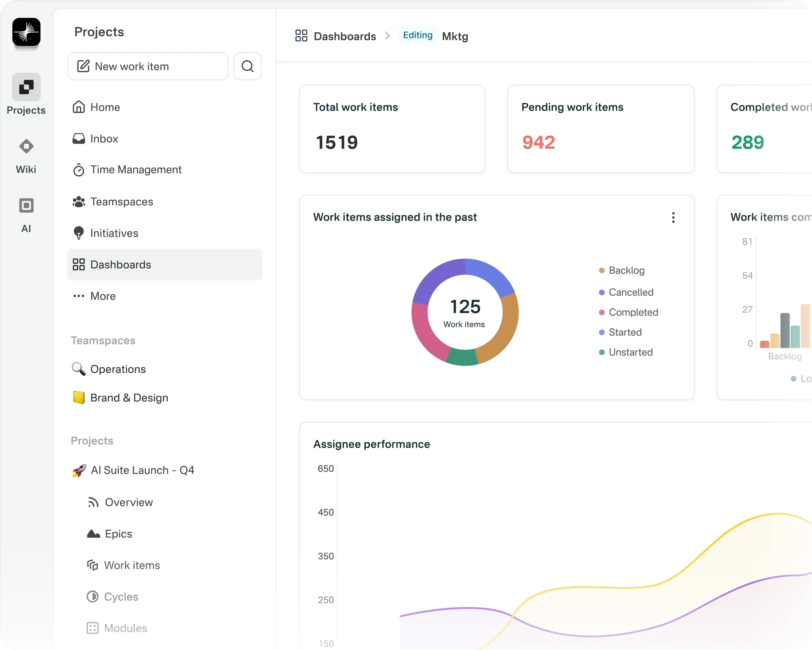Open the Brand & Design teamspace
Image resolution: width=812 pixels, height=650 pixels.
pyautogui.click(x=129, y=398)
